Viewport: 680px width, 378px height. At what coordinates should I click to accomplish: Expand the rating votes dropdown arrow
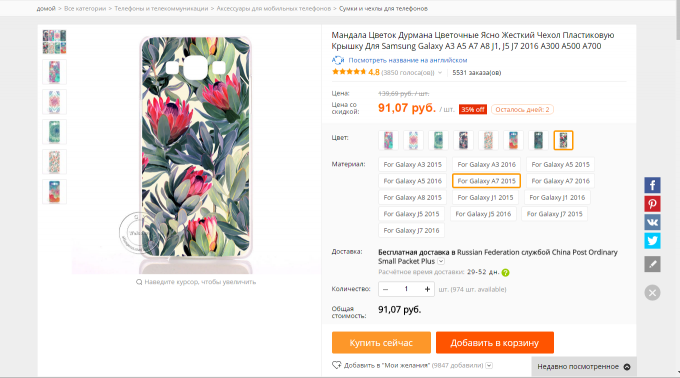(440, 72)
